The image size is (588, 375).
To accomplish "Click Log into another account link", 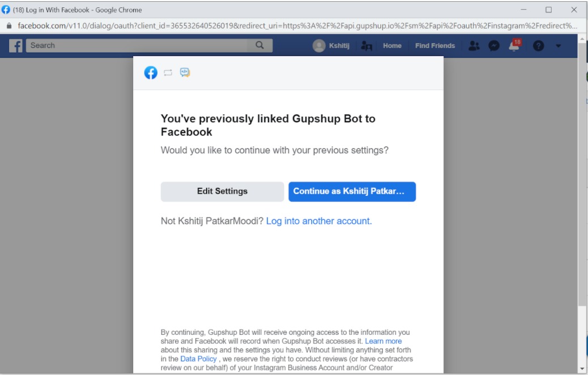I will pyautogui.click(x=319, y=221).
